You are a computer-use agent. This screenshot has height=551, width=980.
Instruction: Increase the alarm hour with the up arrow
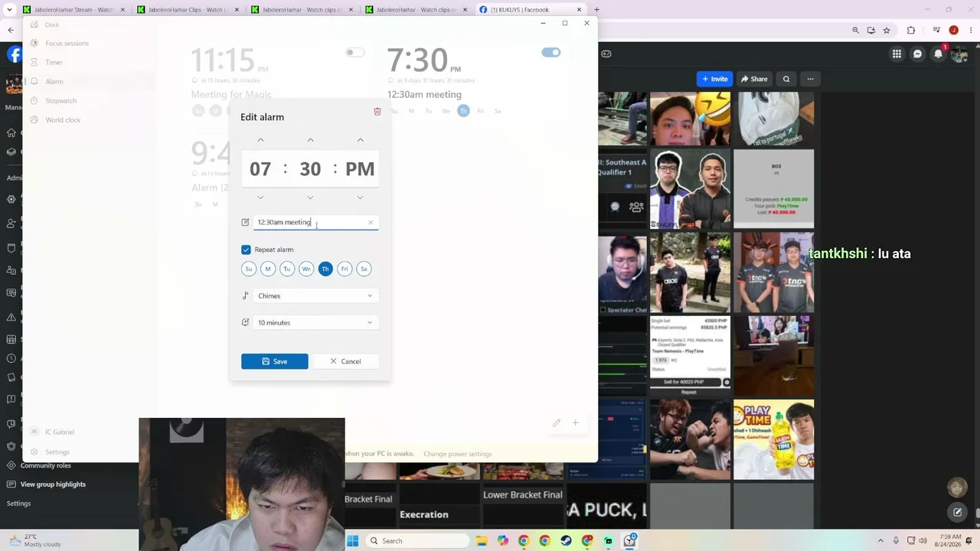(x=260, y=140)
